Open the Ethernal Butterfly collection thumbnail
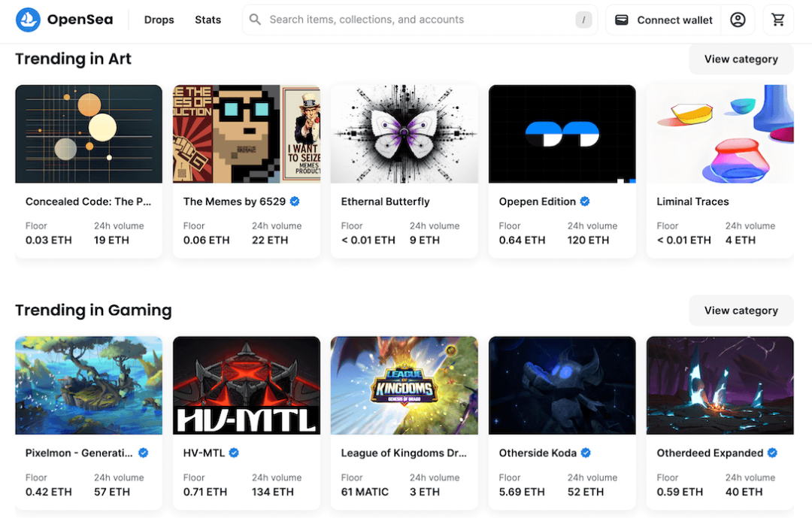This screenshot has width=812, height=518. coord(404,134)
